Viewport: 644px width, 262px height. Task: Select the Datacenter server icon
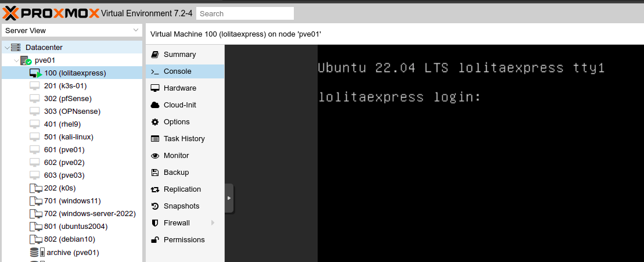16,48
